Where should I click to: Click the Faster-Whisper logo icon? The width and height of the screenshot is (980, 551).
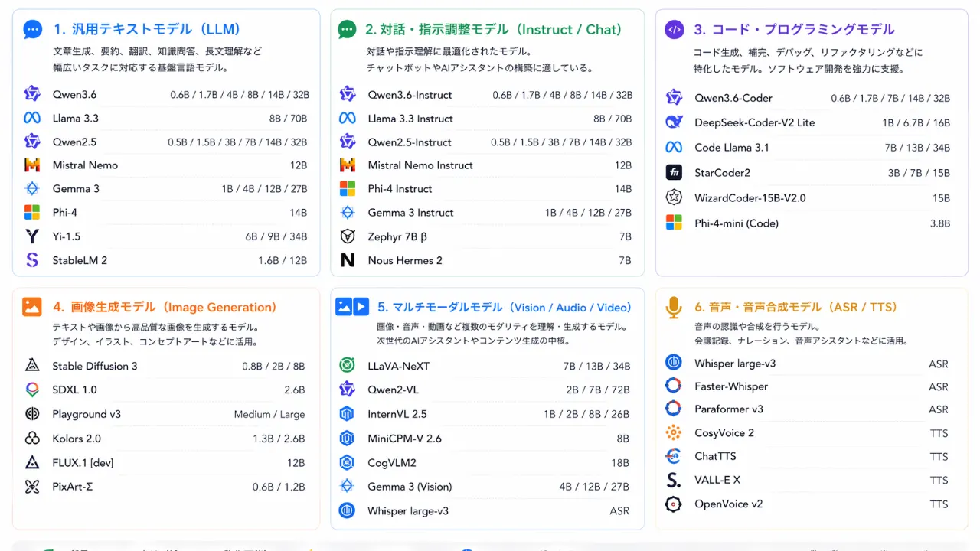[x=674, y=386]
